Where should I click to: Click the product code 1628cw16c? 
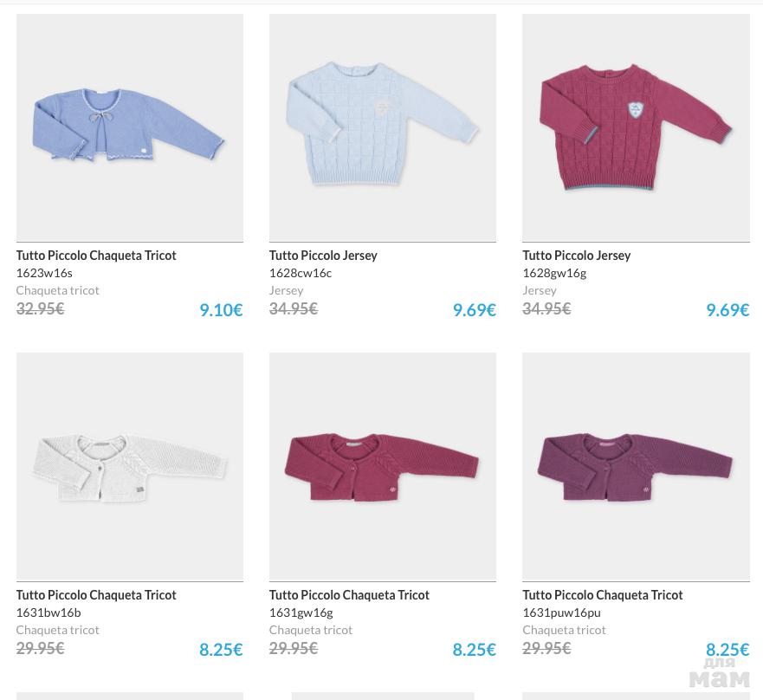pos(300,273)
